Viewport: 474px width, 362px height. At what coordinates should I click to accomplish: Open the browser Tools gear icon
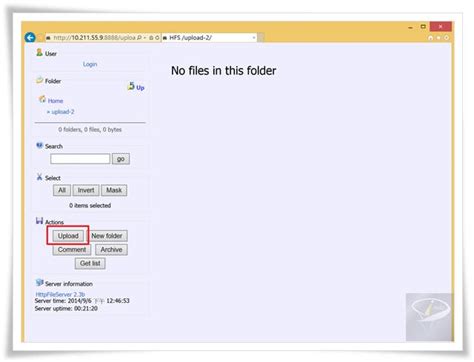click(x=446, y=38)
